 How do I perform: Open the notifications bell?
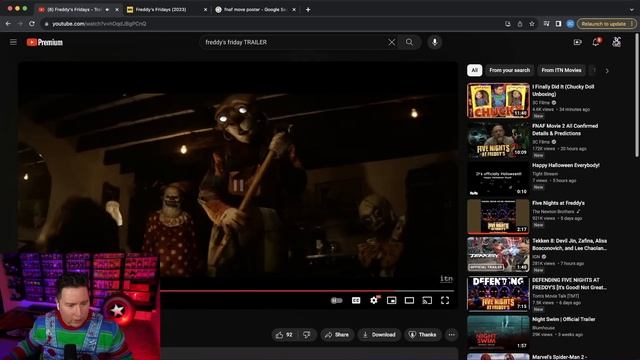[x=596, y=42]
